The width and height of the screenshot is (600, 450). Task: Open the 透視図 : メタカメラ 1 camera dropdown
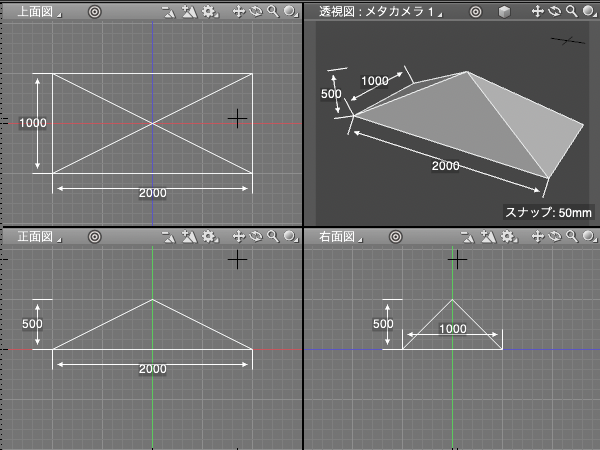point(380,12)
